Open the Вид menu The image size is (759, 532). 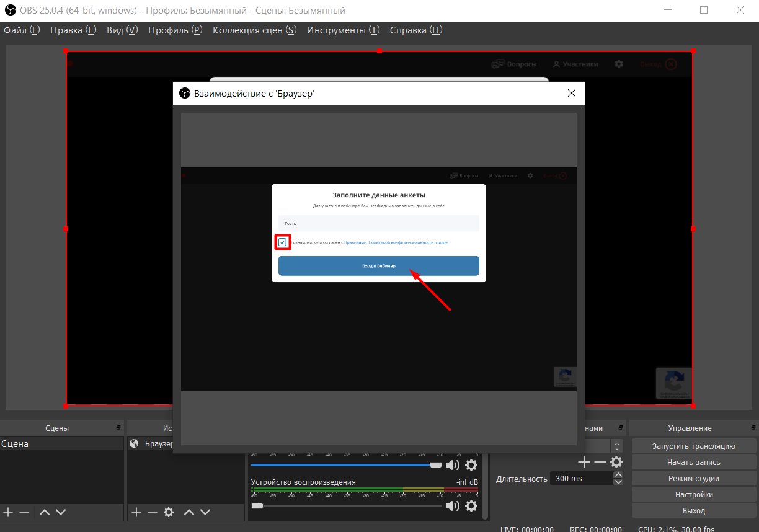(x=122, y=30)
